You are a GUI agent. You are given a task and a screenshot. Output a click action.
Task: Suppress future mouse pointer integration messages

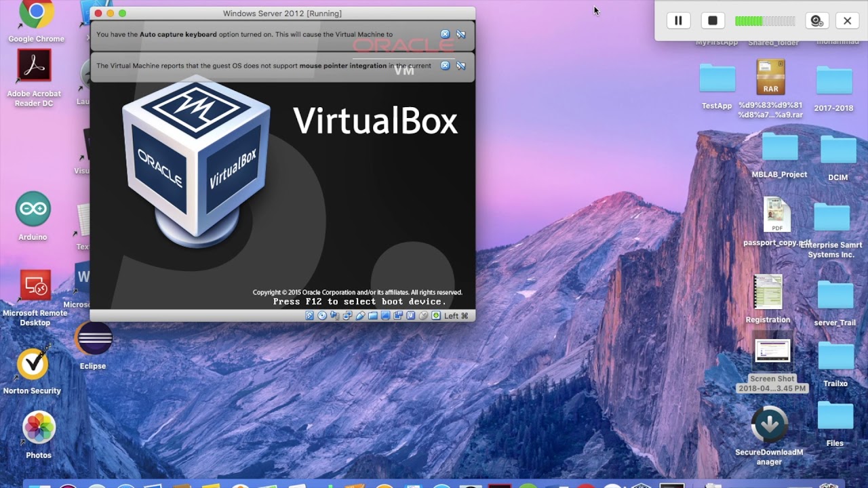click(x=461, y=66)
